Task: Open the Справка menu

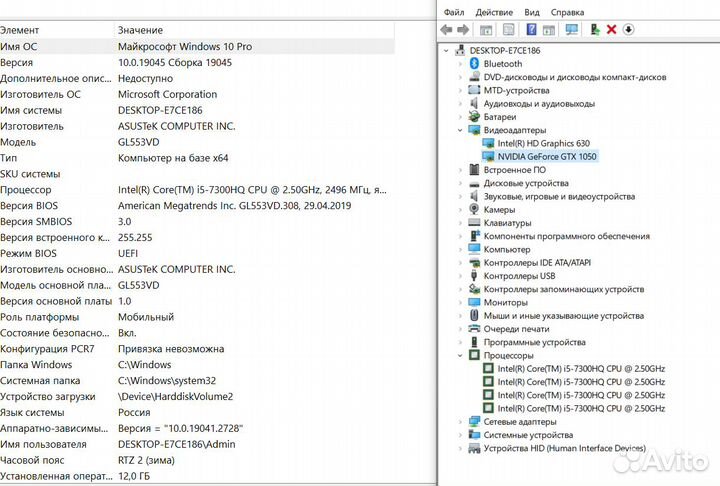Action: tap(567, 12)
